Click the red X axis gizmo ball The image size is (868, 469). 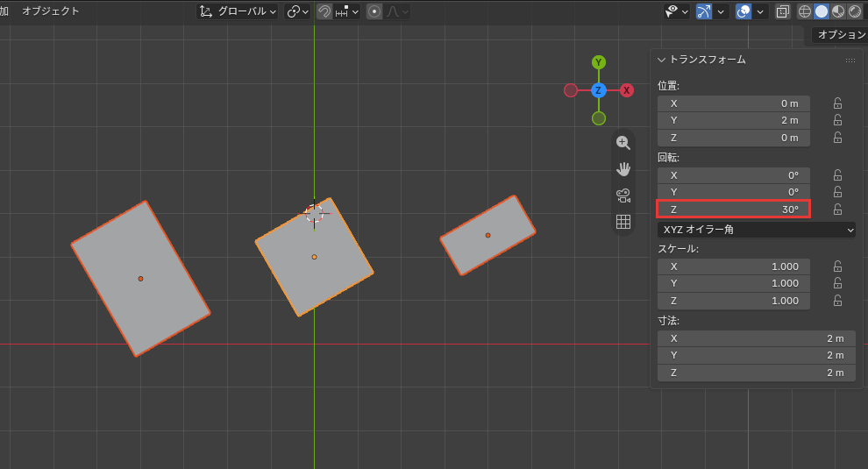627,90
